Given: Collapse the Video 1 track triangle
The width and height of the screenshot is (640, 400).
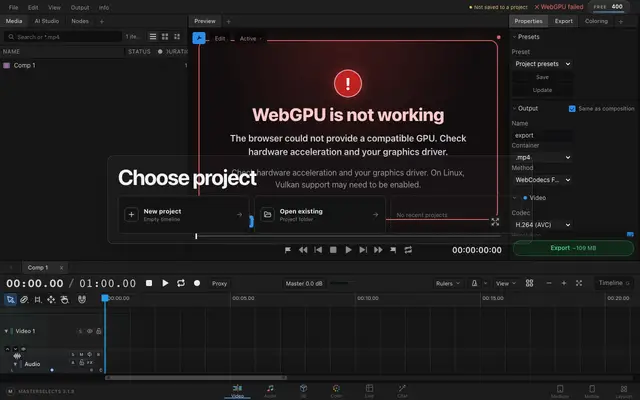Looking at the screenshot, I should [x=6, y=331].
